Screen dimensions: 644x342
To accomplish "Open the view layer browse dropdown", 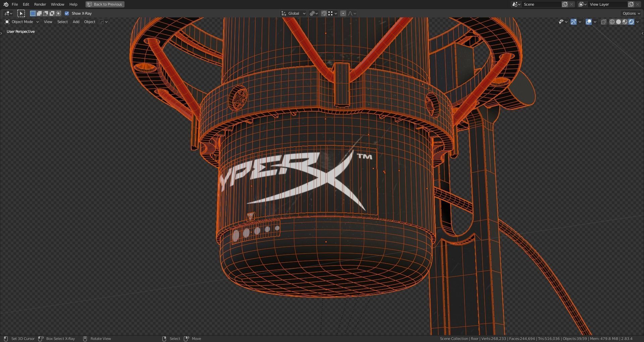I will pyautogui.click(x=583, y=4).
